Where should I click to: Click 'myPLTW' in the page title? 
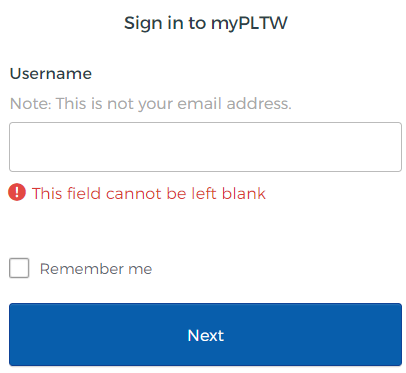[x=249, y=24]
